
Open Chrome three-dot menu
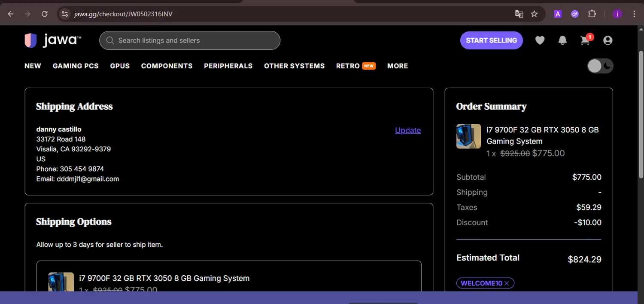click(x=634, y=14)
